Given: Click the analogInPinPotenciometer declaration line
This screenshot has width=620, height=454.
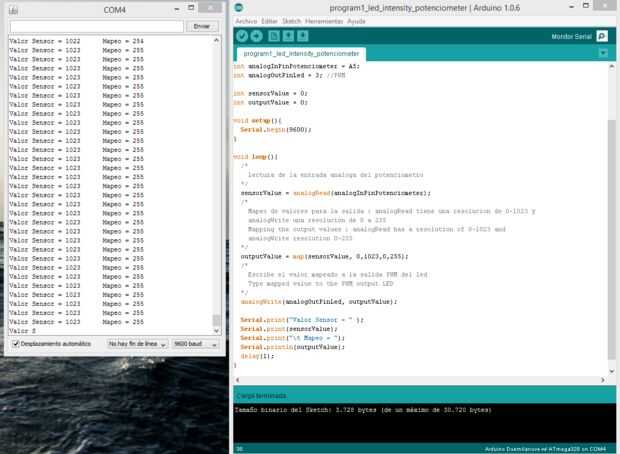Looking at the screenshot, I should coord(297,66).
